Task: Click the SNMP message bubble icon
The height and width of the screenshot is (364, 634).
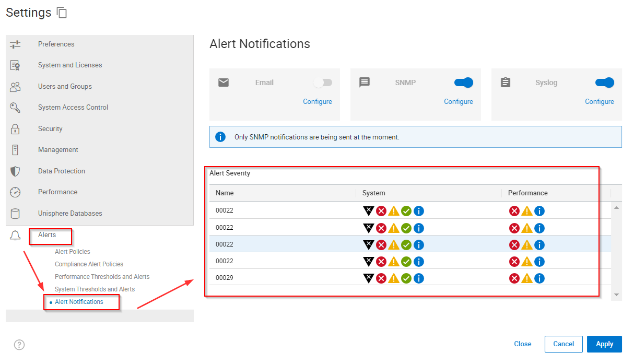Action: click(365, 82)
